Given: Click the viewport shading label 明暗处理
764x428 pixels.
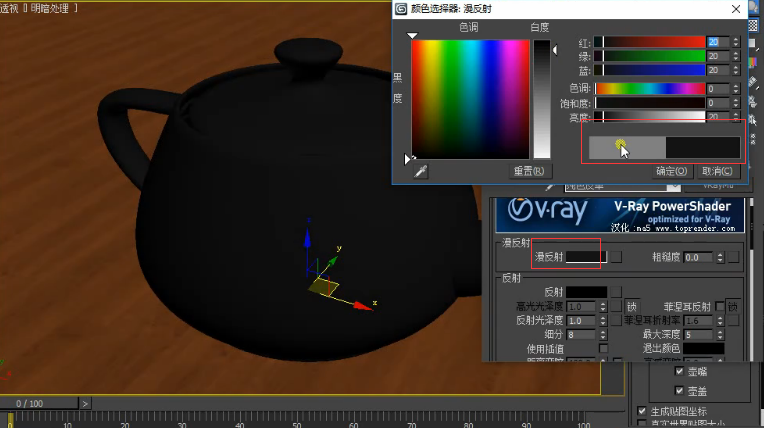Looking at the screenshot, I should 49,8.
